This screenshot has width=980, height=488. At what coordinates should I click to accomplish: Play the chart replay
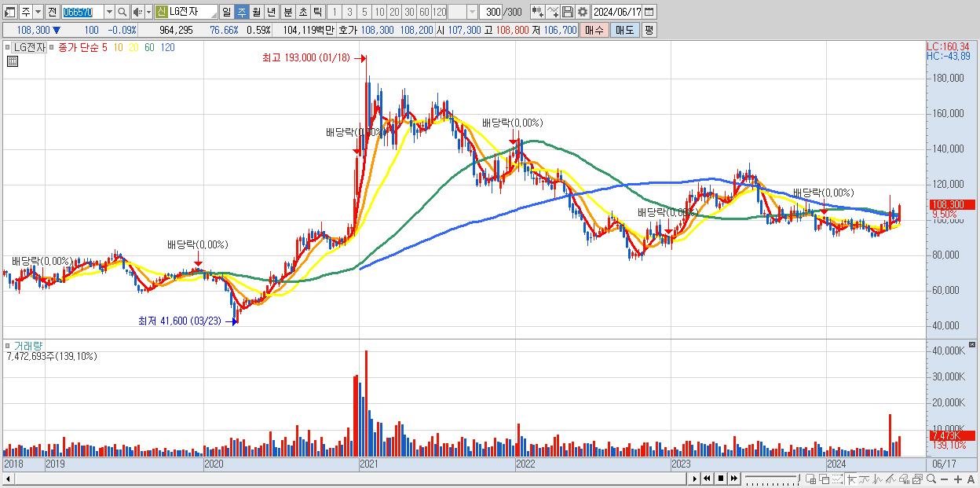tap(695, 479)
